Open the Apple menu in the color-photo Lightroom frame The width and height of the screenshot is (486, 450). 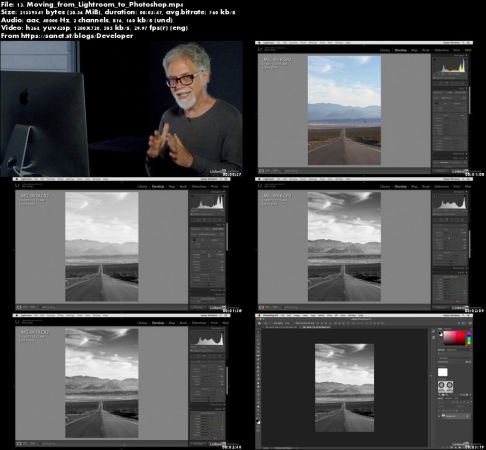(x=258, y=43)
